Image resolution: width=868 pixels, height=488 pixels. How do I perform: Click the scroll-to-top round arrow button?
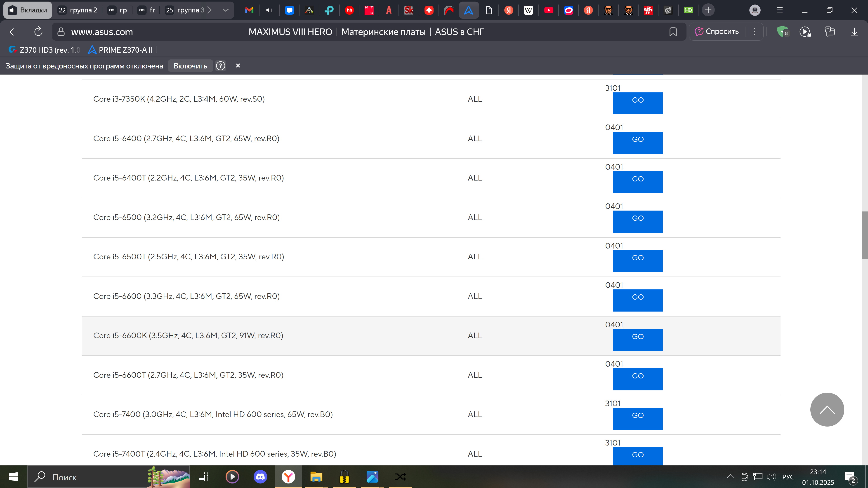pos(827,410)
